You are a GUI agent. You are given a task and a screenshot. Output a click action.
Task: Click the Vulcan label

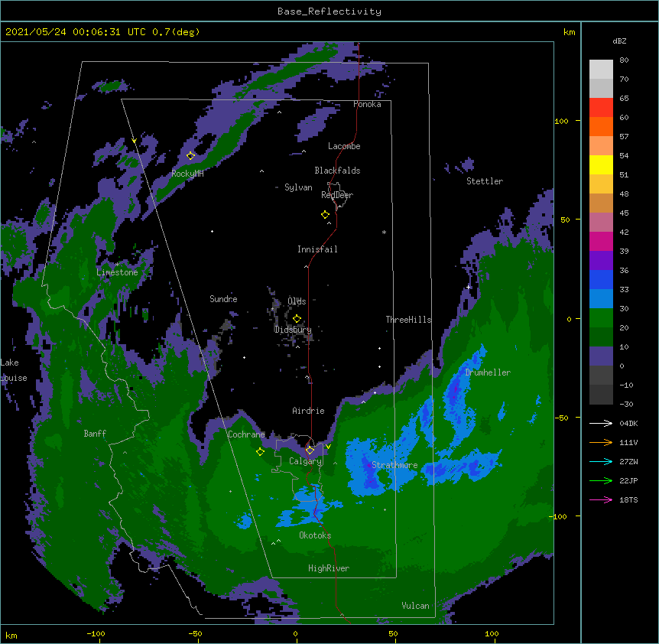click(x=415, y=606)
